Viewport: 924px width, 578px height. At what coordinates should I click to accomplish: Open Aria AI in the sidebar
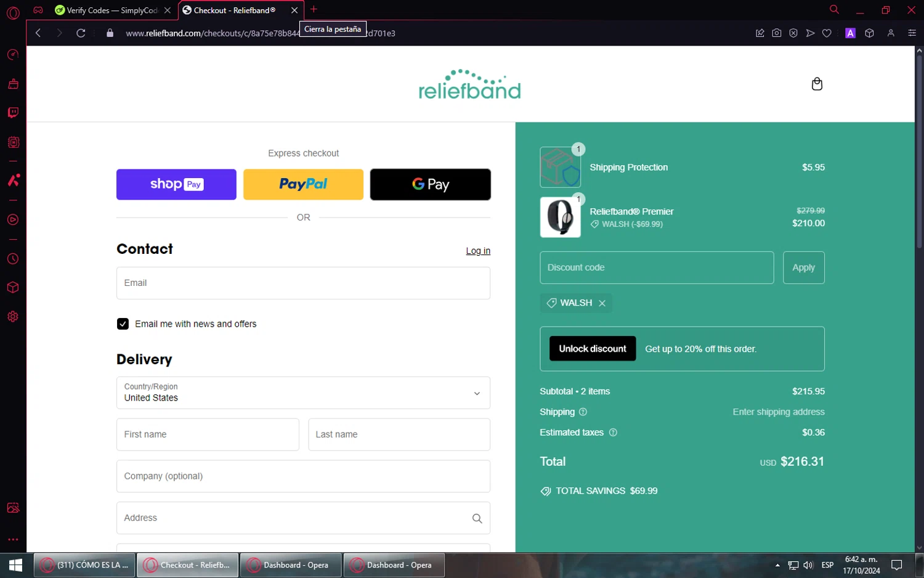pyautogui.click(x=13, y=180)
